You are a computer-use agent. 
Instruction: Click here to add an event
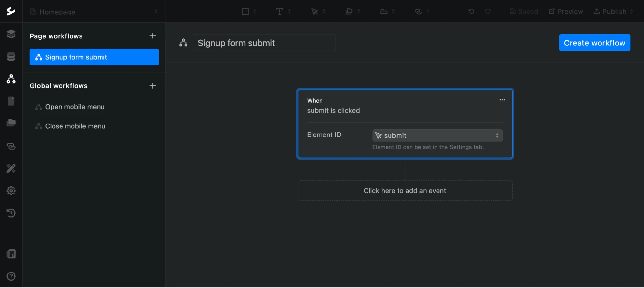click(x=405, y=191)
